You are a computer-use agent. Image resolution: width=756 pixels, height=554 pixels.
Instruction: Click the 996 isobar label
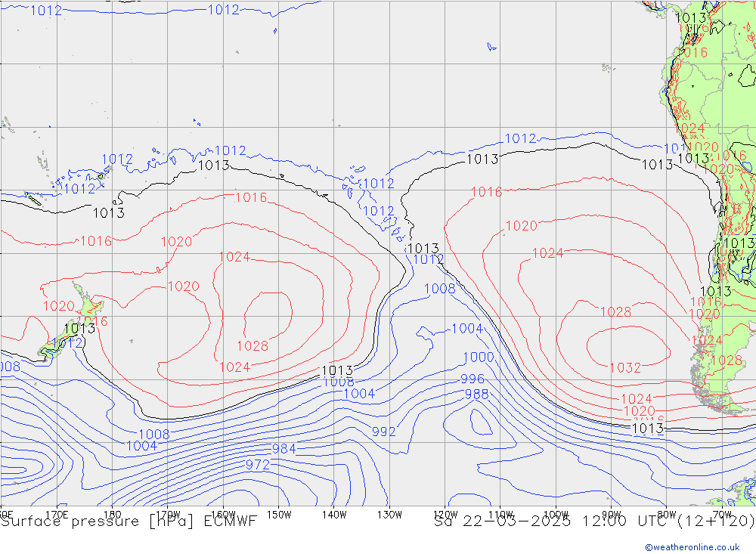point(472,379)
